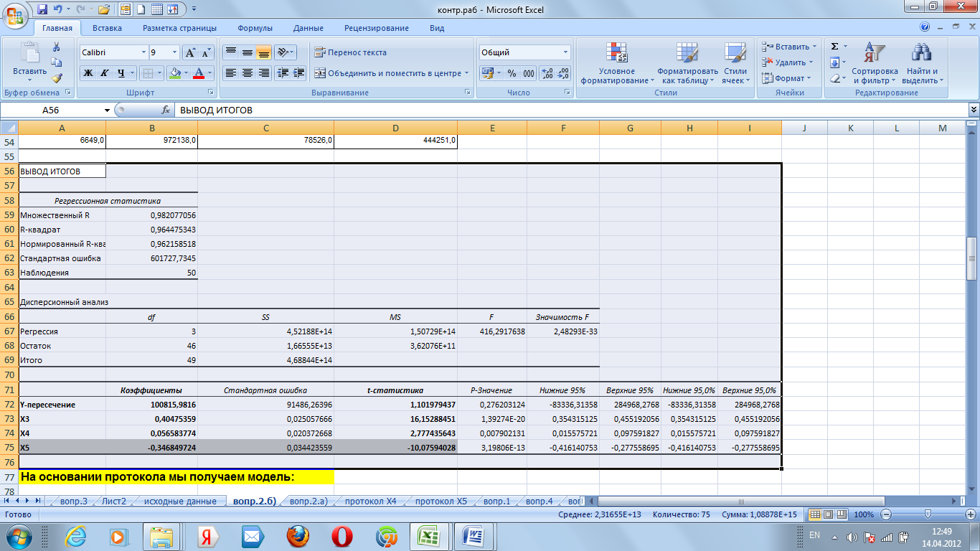Click the formula bar with ВЫВОД ИТОГОВ
The image size is (980, 551).
(x=570, y=110)
